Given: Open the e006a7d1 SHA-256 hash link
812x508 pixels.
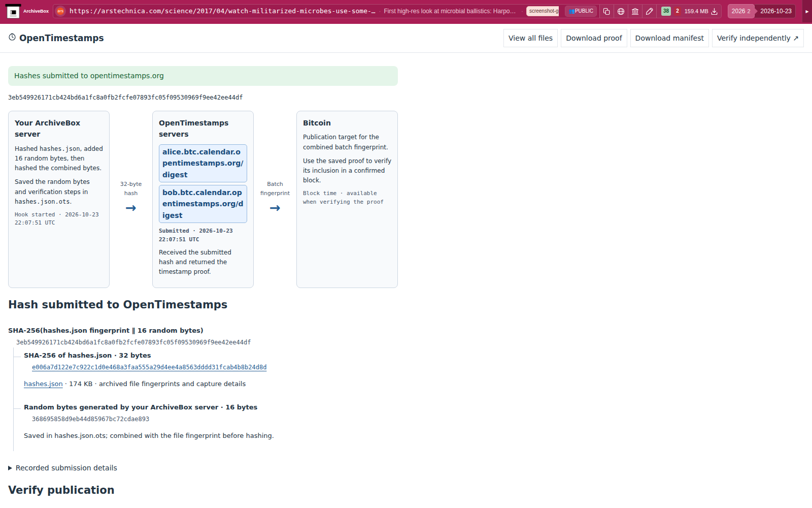Looking at the screenshot, I should (x=149, y=367).
